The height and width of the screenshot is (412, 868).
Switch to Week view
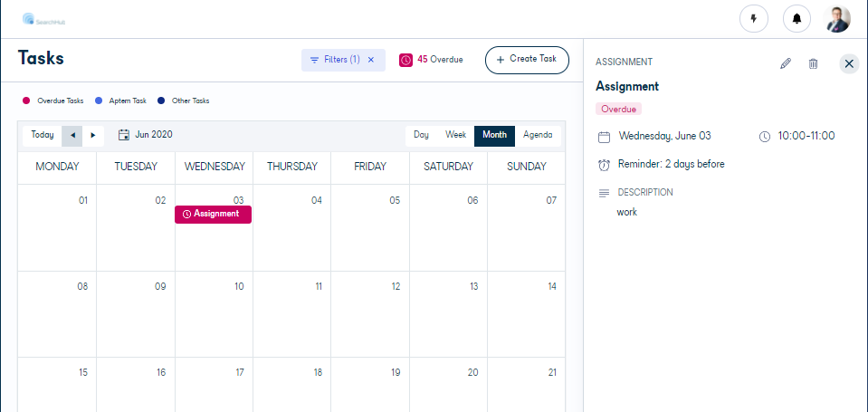[x=455, y=135]
